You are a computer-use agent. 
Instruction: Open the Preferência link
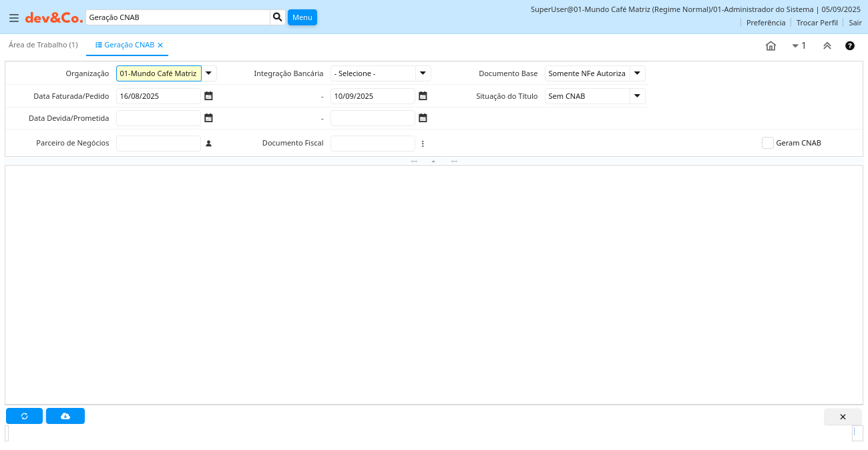tap(765, 23)
